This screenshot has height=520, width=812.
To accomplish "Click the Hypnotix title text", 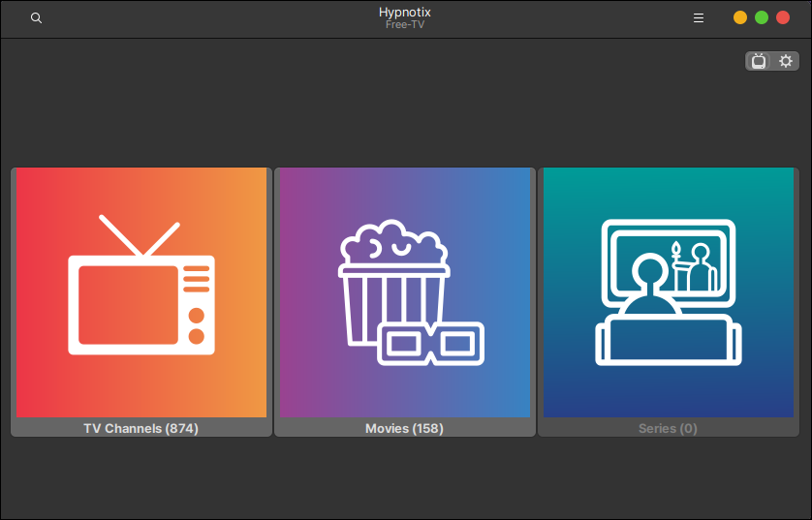I will (405, 12).
